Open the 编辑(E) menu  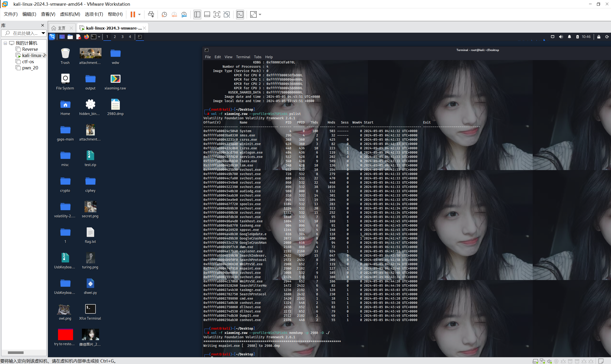(x=29, y=14)
